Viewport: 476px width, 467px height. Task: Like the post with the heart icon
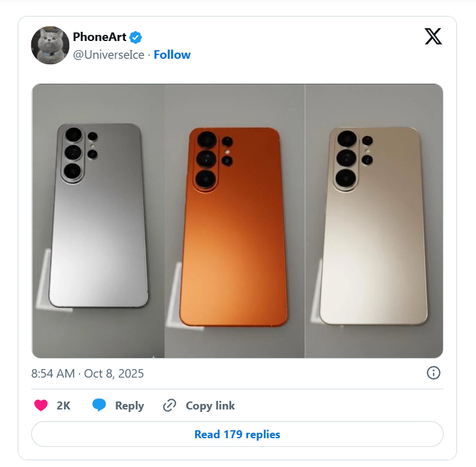click(x=41, y=405)
